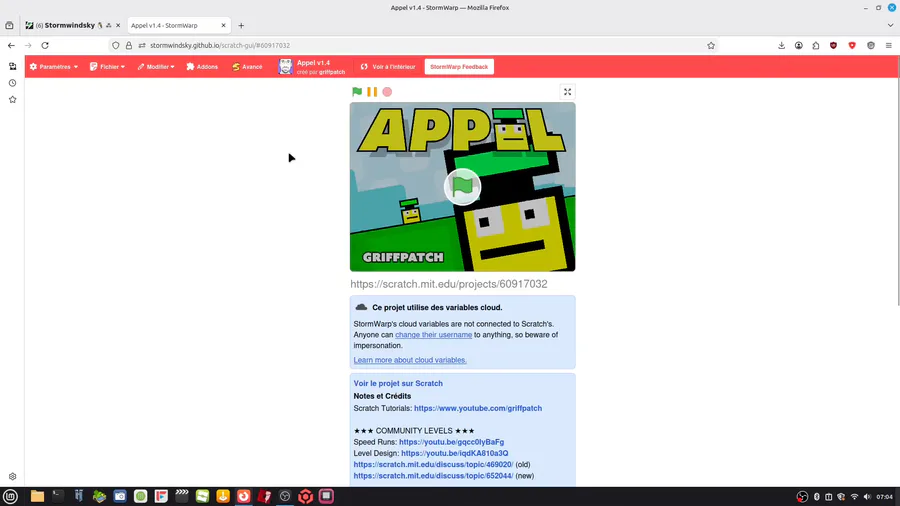This screenshot has width=900, height=506.
Task: Open the Modifier dropdown menu
Action: [x=156, y=67]
